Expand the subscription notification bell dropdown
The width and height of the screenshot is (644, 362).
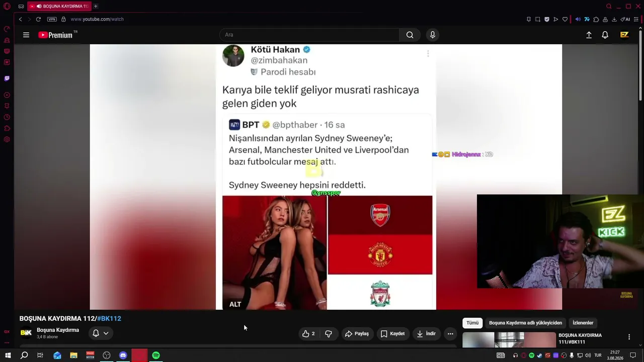pyautogui.click(x=100, y=333)
